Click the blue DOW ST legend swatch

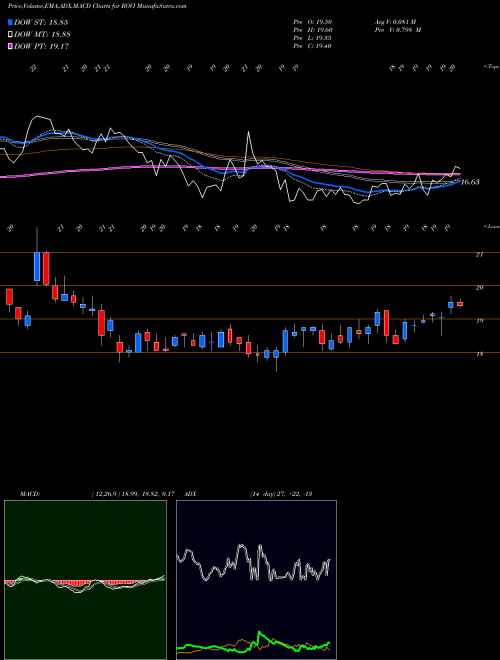tap(10, 22)
